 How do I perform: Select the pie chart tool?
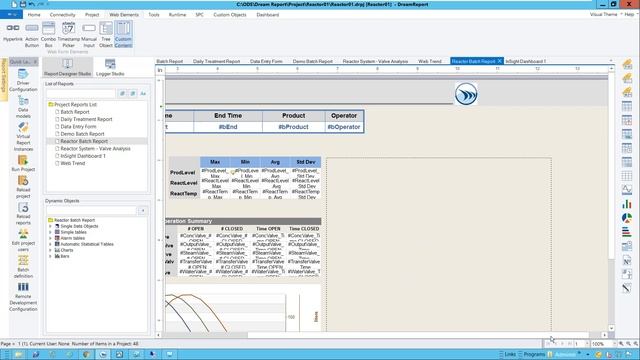click(x=627, y=218)
